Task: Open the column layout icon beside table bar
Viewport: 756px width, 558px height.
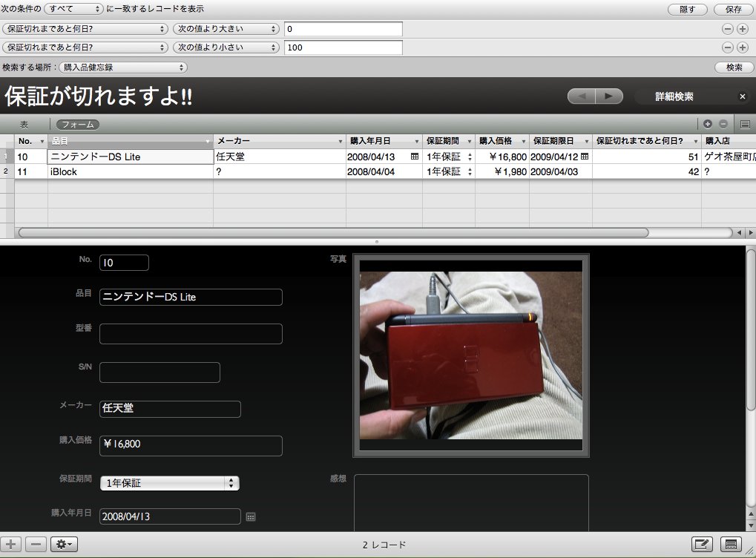Action: click(745, 125)
